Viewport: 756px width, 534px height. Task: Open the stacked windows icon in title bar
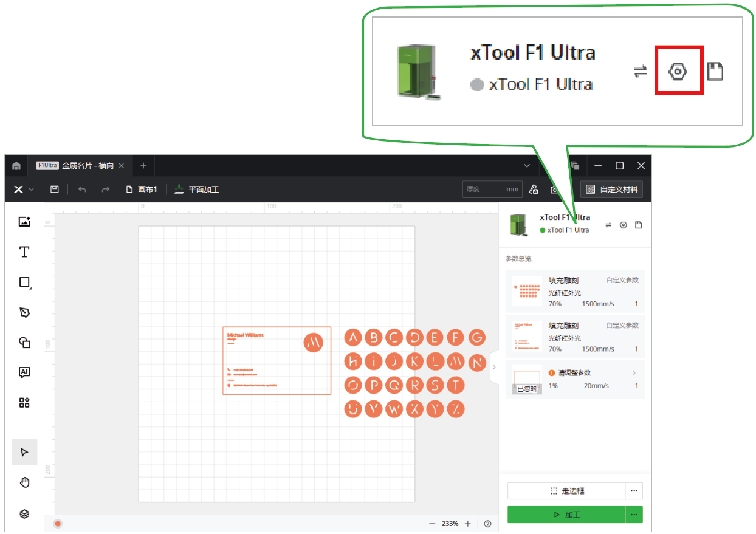tap(575, 166)
